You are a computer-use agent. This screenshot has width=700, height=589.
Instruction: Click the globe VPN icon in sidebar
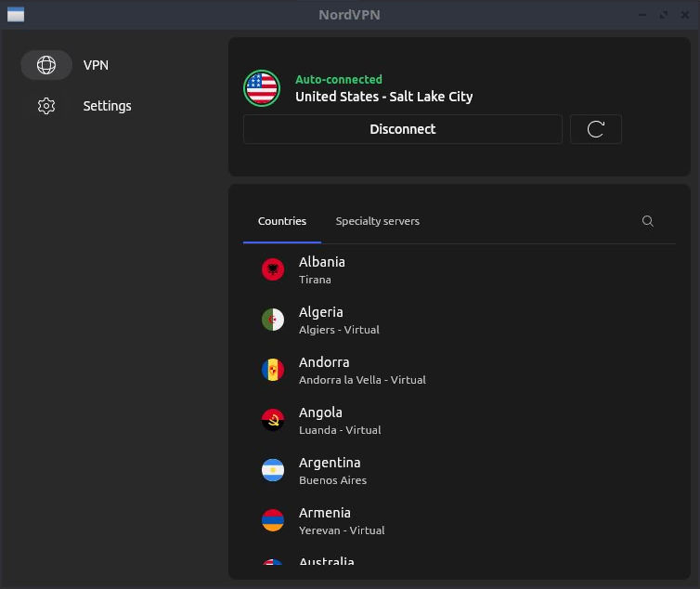[x=46, y=65]
